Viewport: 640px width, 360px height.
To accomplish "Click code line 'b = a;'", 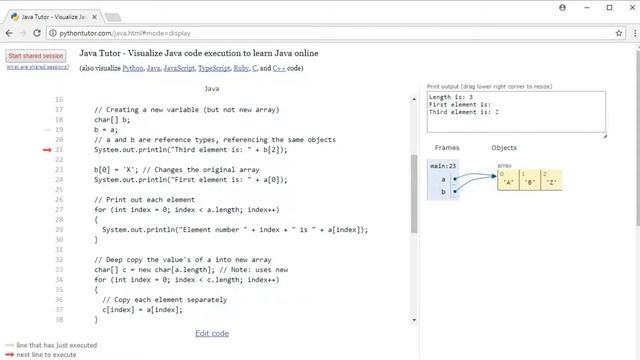I will point(106,130).
